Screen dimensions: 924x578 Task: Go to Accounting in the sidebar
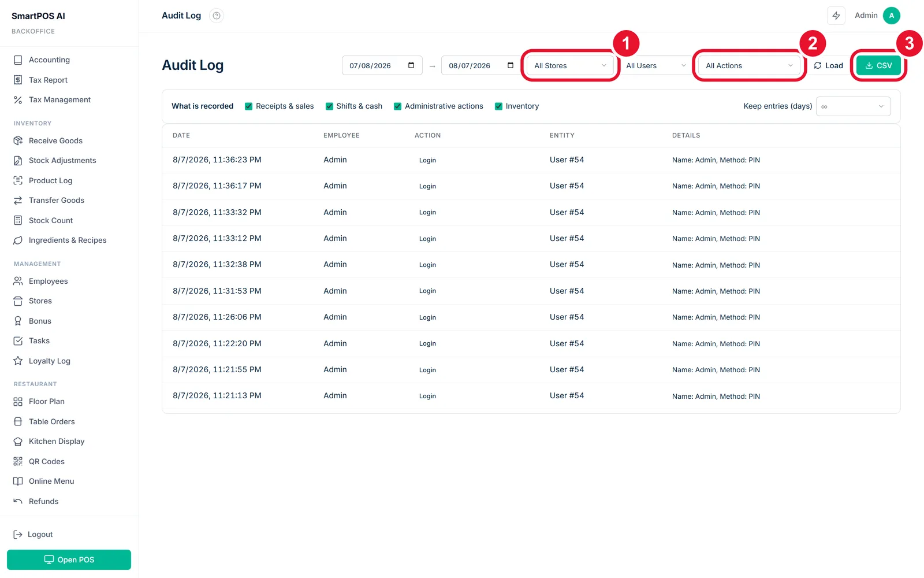click(x=50, y=60)
